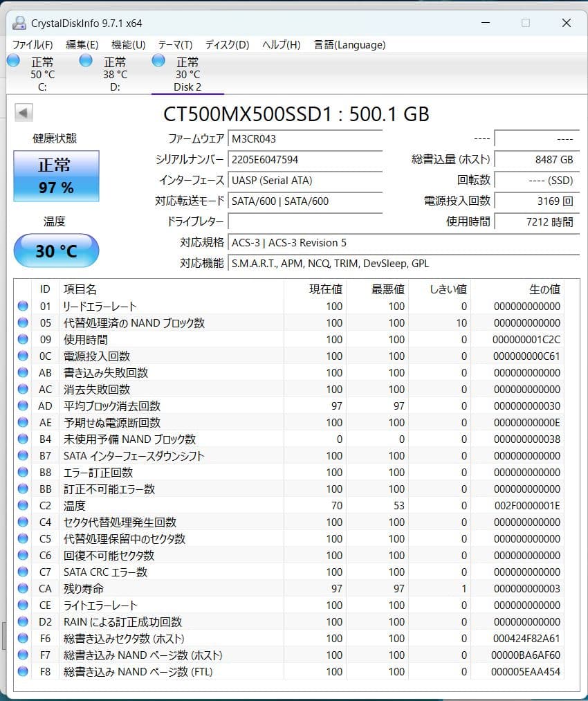
Task: Click the status icon for row CA 残り寿命
Action: tap(23, 588)
